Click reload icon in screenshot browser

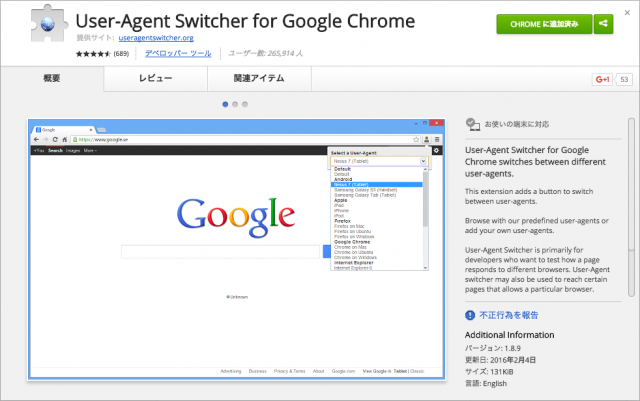click(x=57, y=140)
